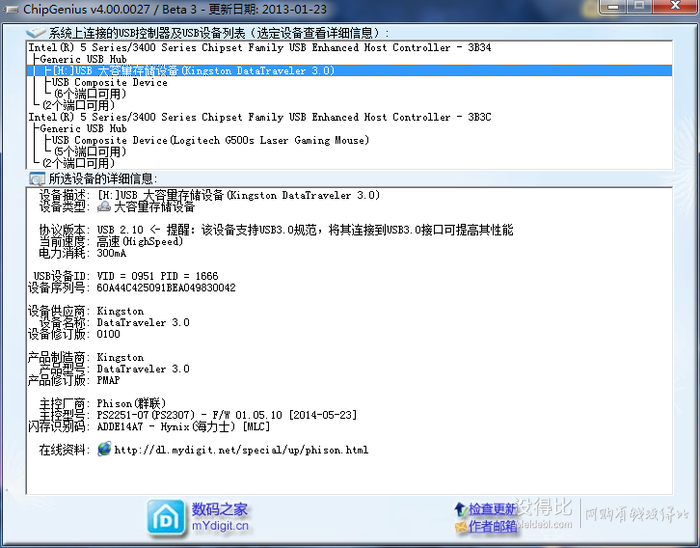This screenshot has width=700, height=548.
Task: Click the PMAP product revision value
Action: pyautogui.click(x=108, y=380)
